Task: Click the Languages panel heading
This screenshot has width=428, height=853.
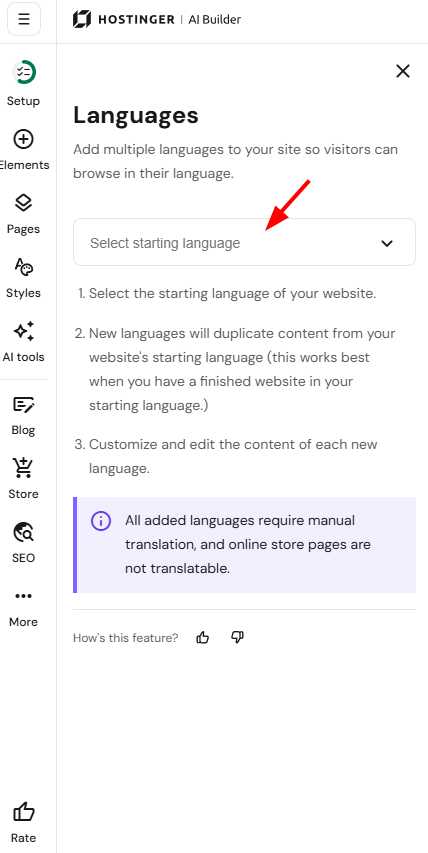Action: 136,115
